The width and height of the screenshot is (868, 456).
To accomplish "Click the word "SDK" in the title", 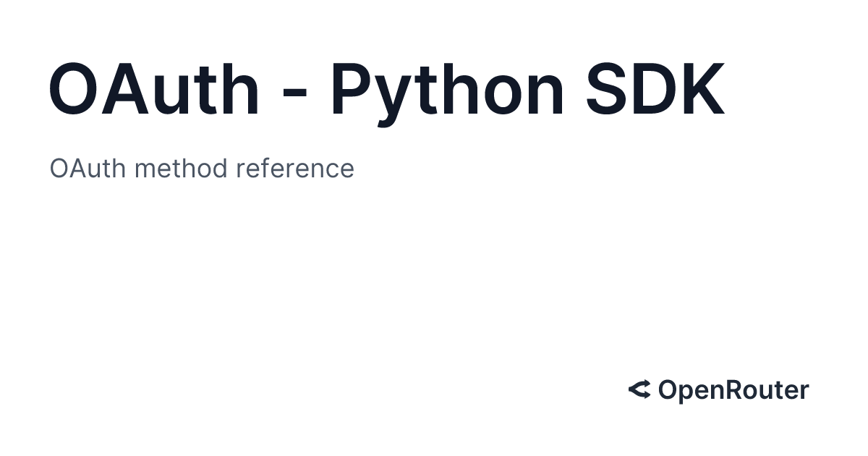I will click(x=655, y=90).
